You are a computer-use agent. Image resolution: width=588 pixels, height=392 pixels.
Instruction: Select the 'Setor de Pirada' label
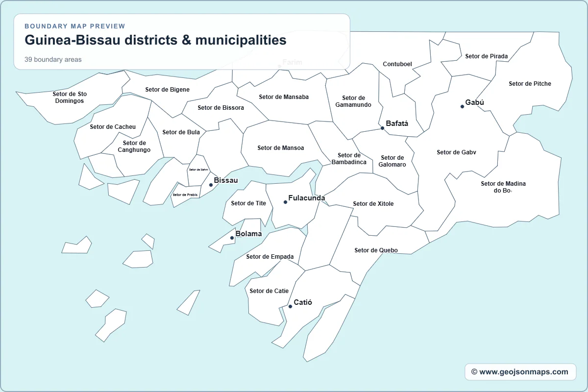487,56
